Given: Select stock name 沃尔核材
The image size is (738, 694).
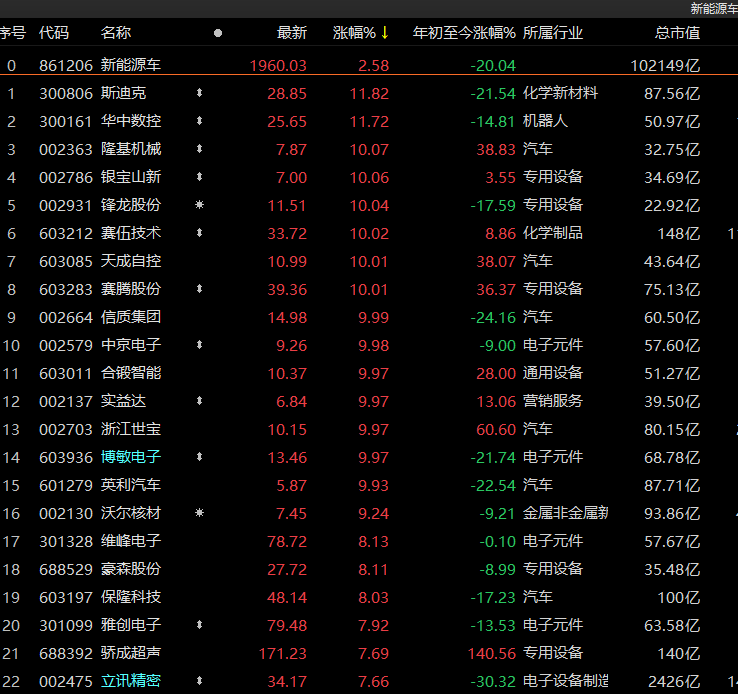Looking at the screenshot, I should 131,513.
